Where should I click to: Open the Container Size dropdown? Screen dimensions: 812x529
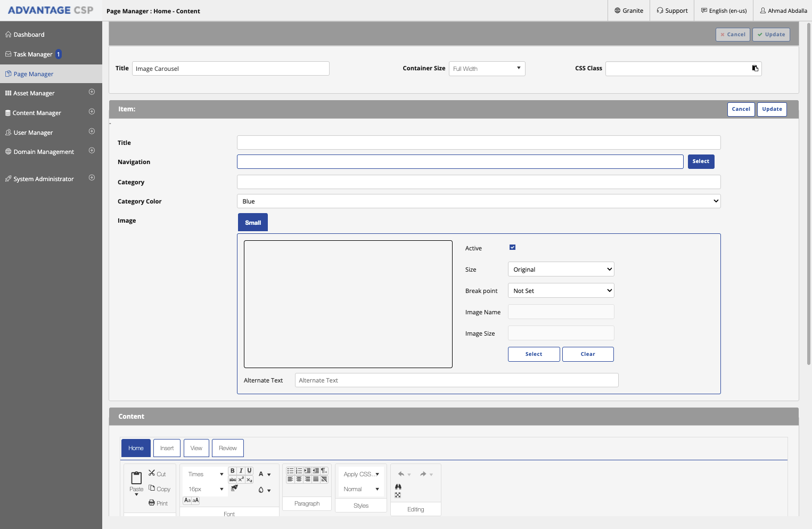[x=487, y=69]
